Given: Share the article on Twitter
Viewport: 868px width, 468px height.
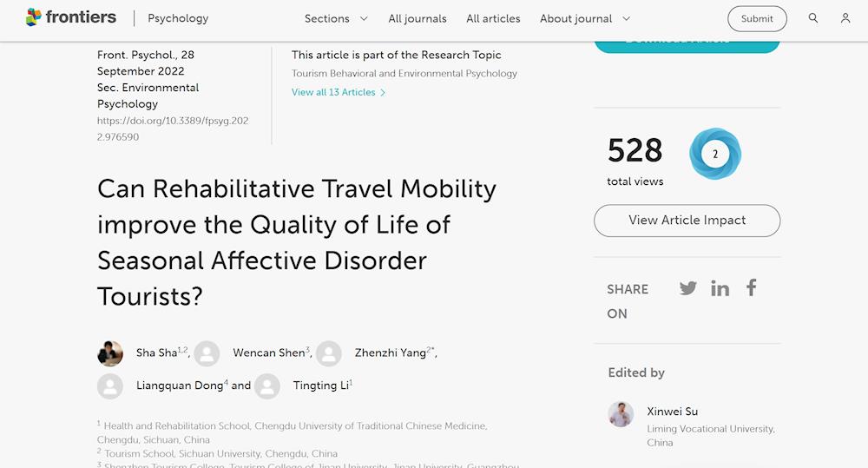Looking at the screenshot, I should [x=688, y=288].
